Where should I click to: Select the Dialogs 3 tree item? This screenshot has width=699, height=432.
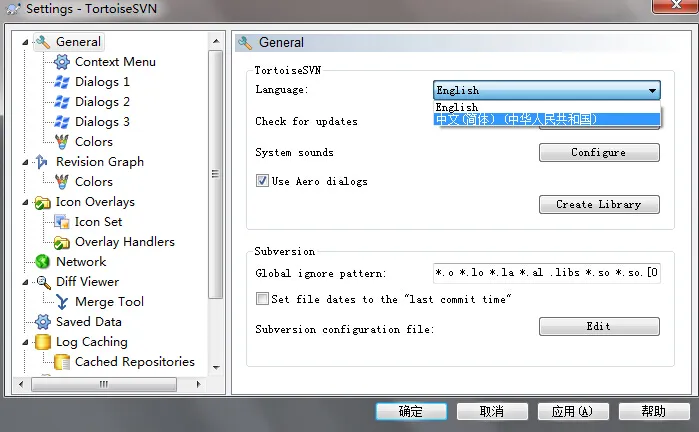tap(102, 122)
